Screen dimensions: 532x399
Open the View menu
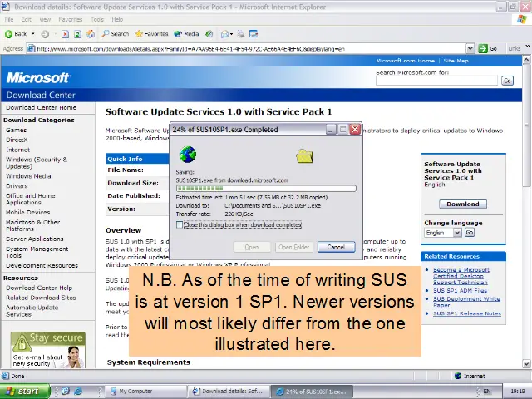[45, 19]
